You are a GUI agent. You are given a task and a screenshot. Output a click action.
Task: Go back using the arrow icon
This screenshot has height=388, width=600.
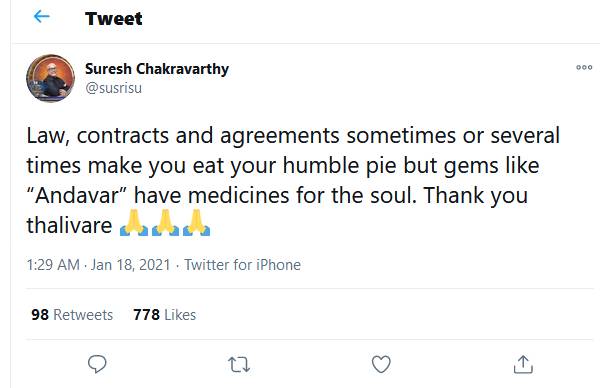[x=42, y=17]
